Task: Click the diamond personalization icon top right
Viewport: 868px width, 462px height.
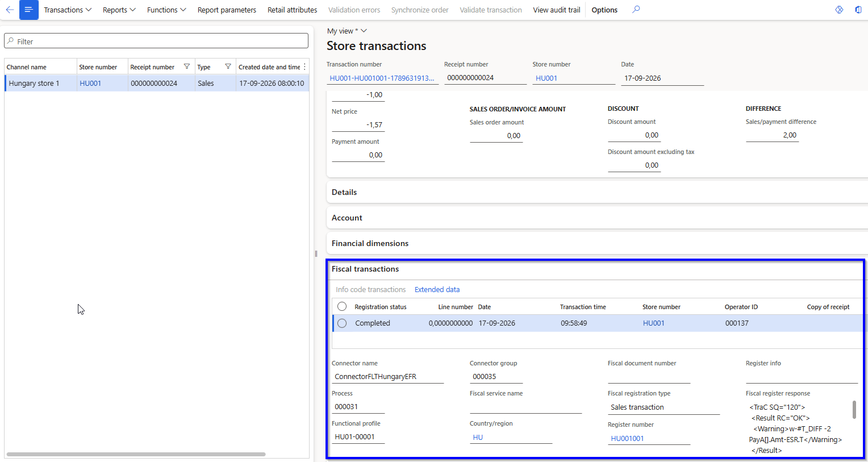Action: tap(839, 10)
